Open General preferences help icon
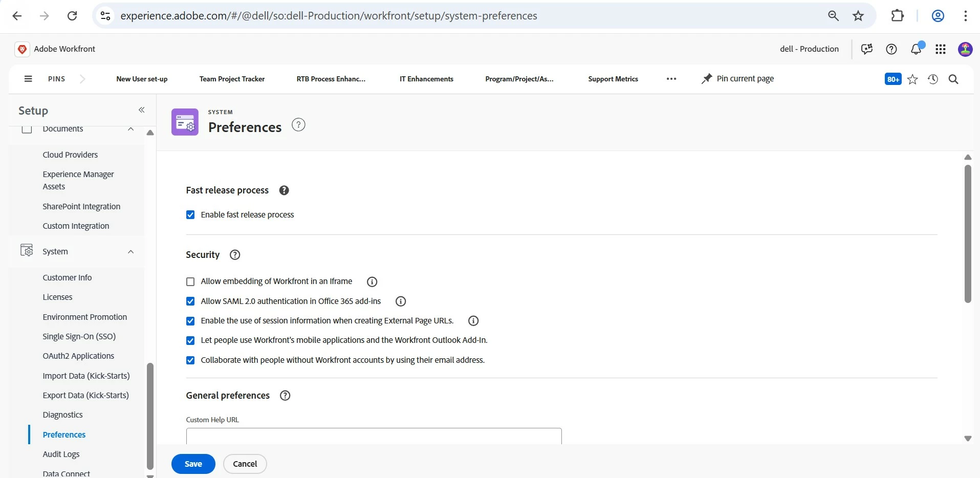 285,396
